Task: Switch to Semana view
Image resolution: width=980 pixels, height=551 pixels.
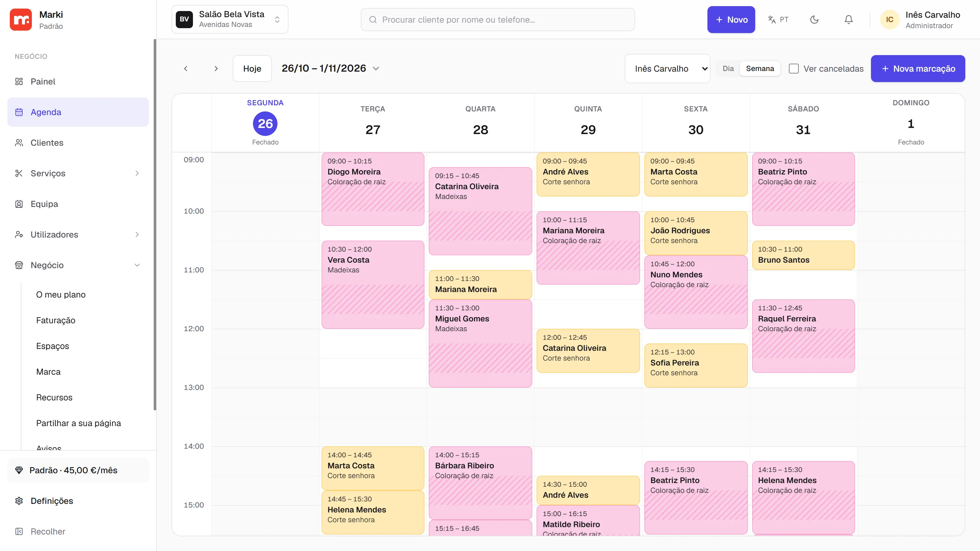Action: pyautogui.click(x=760, y=69)
